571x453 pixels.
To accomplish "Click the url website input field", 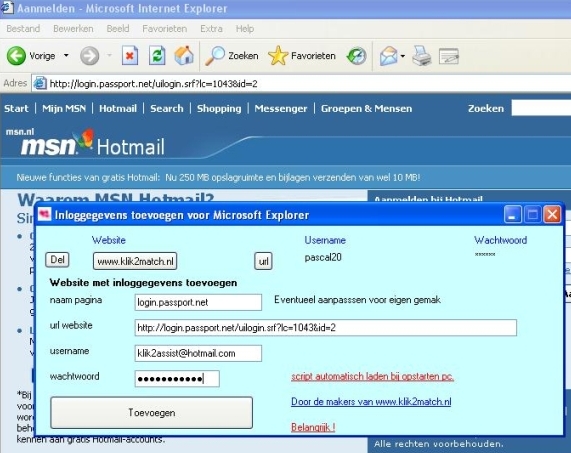I will [x=326, y=327].
